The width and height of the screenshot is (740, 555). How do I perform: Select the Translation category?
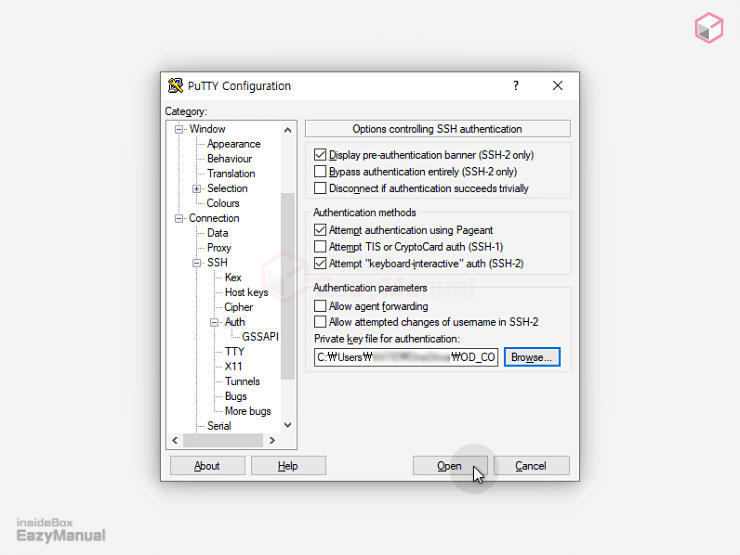pyautogui.click(x=231, y=174)
